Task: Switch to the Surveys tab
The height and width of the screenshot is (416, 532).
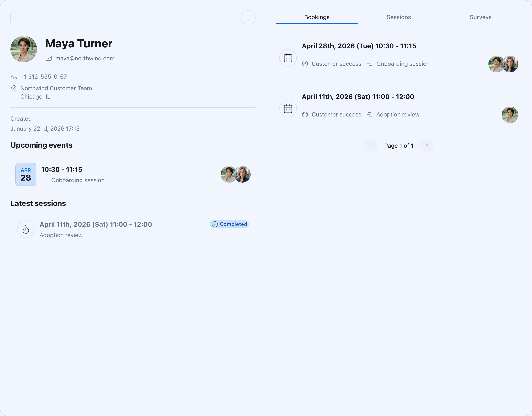Action: (480, 17)
